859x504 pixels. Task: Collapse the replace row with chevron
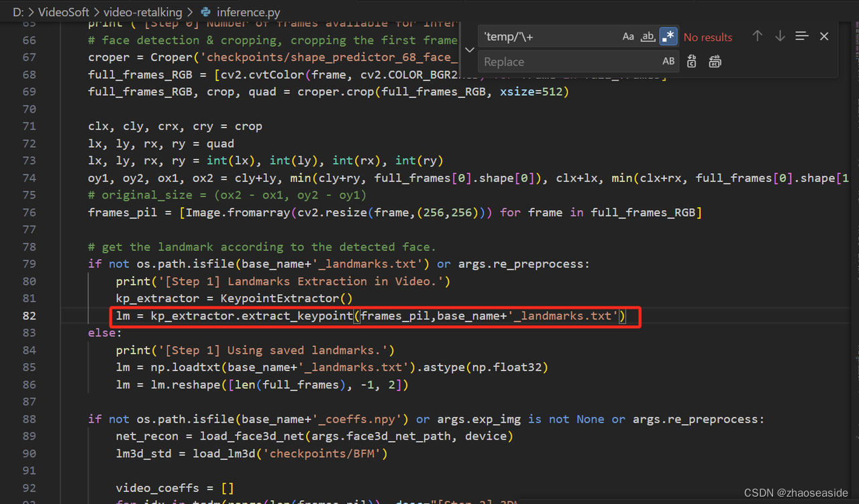[470, 49]
